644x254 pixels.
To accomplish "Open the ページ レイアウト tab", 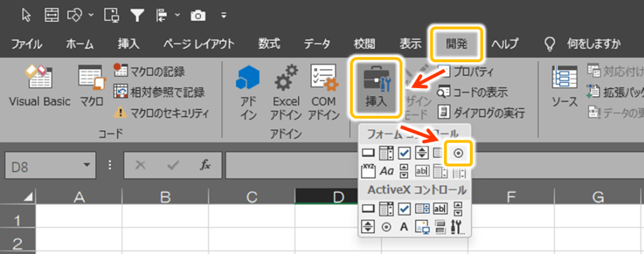I will pos(198,43).
